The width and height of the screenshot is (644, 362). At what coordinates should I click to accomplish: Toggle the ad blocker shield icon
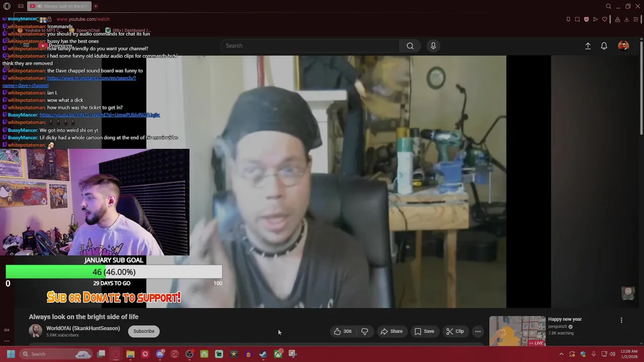tap(586, 20)
